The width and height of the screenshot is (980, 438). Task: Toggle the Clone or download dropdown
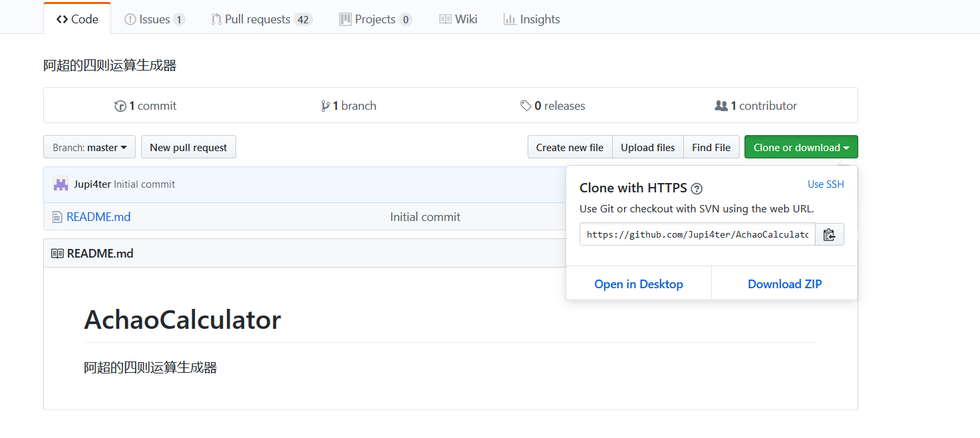[801, 147]
